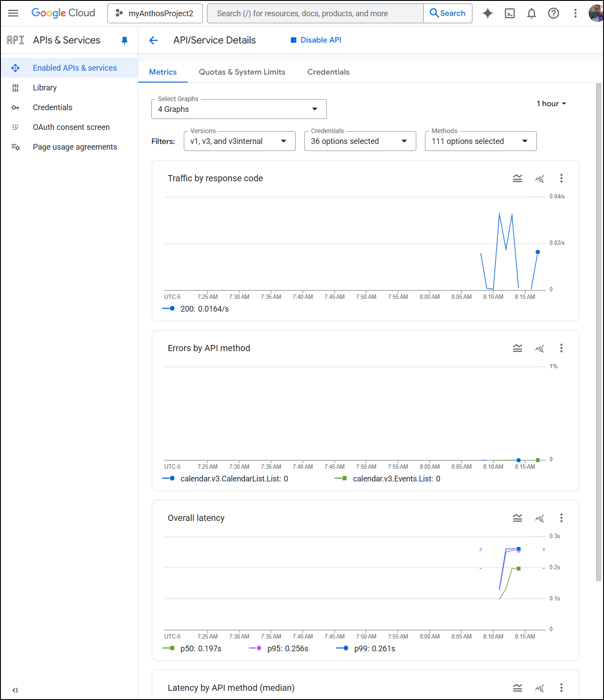
Task: Activate Cloud Shell terminal icon
Action: (510, 13)
